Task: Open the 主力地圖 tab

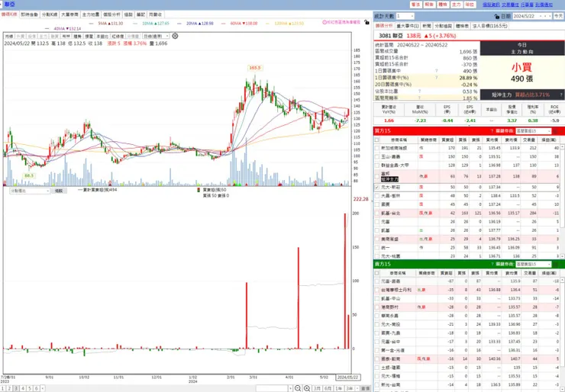Action: [x=90, y=14]
